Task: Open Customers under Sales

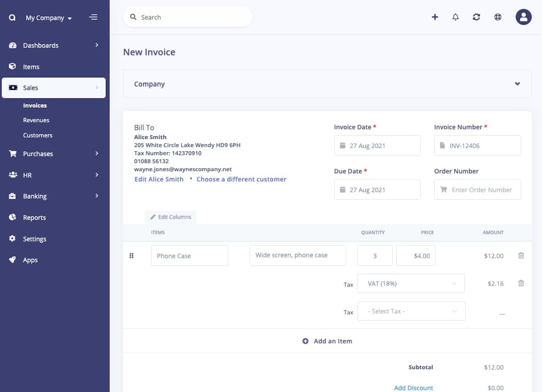Action: [x=37, y=135]
